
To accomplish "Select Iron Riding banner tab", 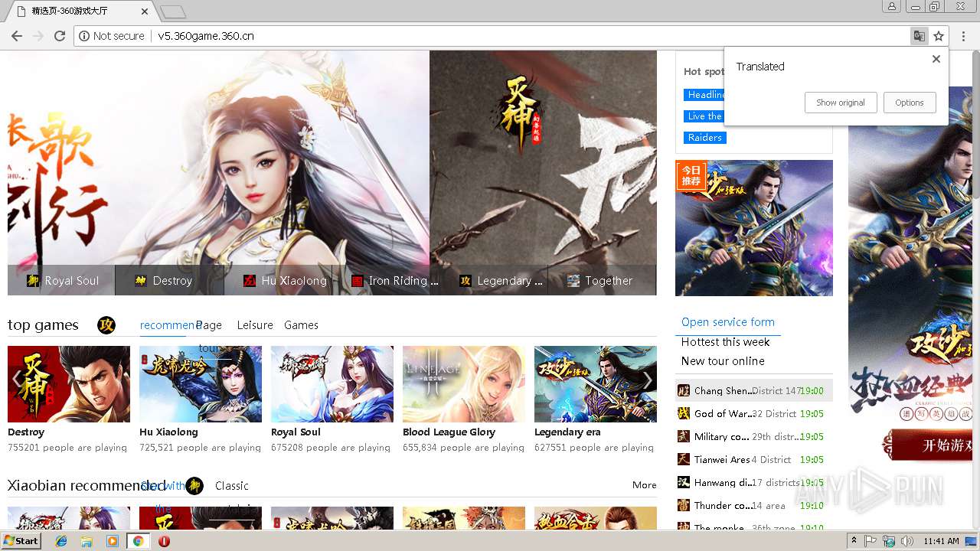I will pos(386,281).
